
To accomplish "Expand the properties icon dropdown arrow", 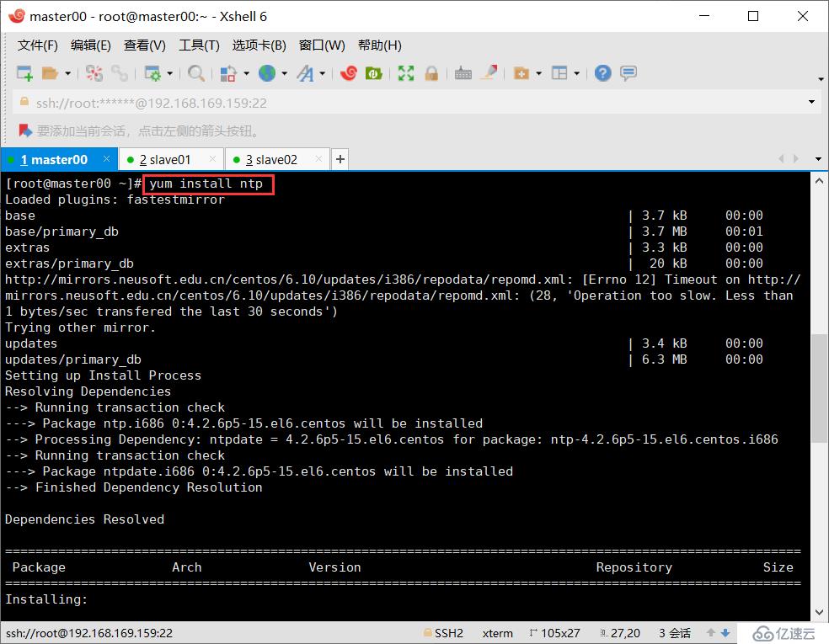I will 169,73.
